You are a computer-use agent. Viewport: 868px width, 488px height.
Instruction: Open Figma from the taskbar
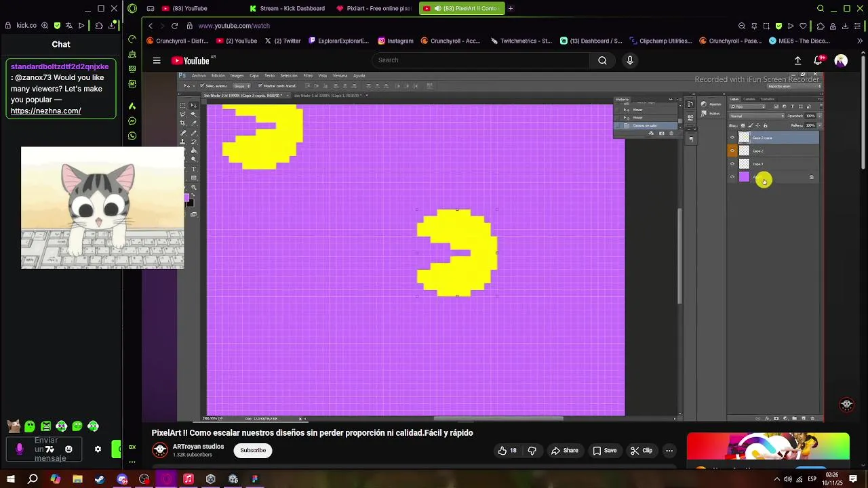coord(255,479)
